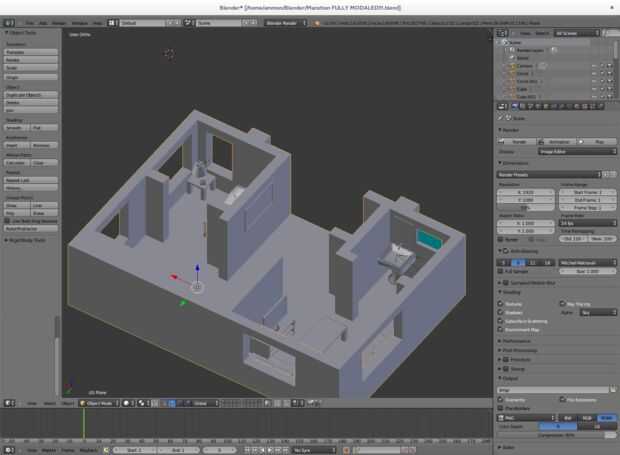Open the info header editor type icon
The height and width of the screenshot is (455, 620).
9,23
